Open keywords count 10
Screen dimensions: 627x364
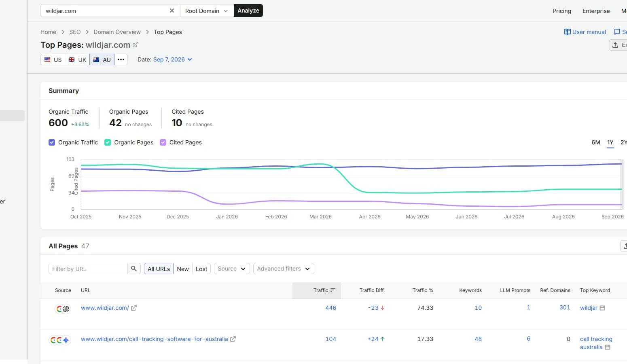(478, 308)
